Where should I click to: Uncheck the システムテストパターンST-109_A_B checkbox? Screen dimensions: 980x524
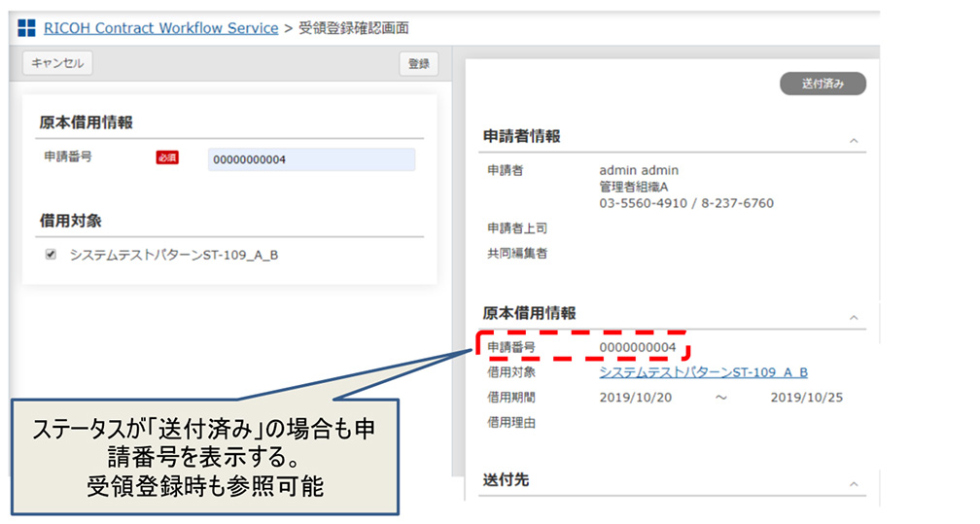(x=52, y=256)
